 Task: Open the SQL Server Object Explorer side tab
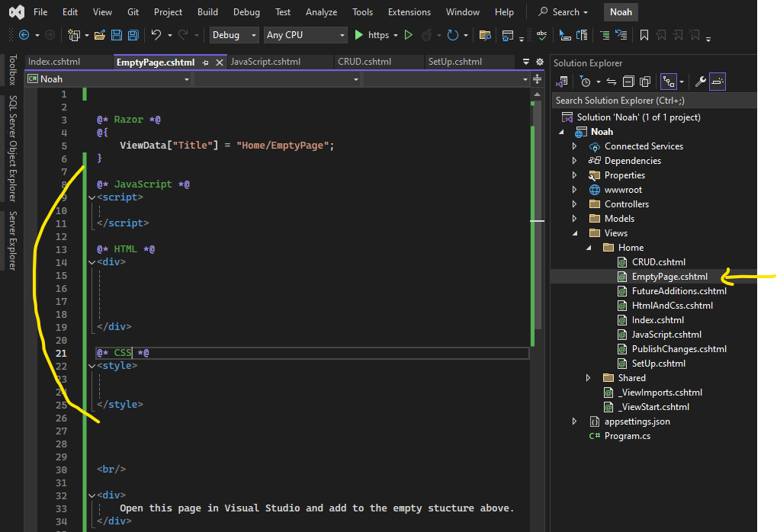13,149
